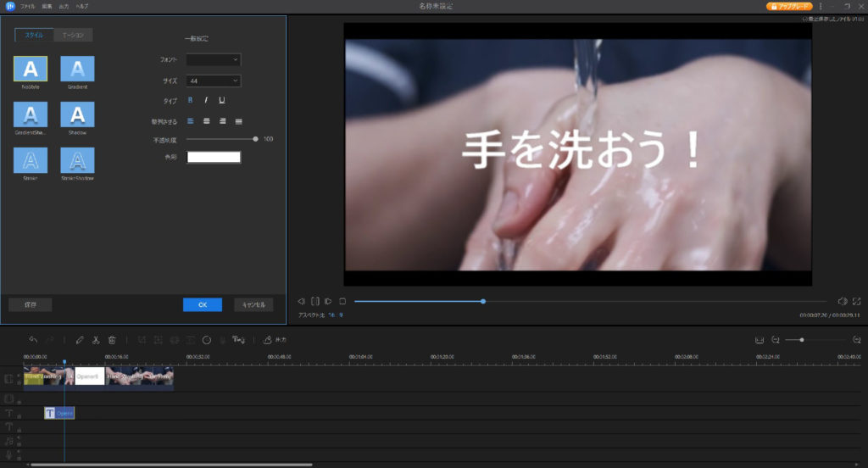Align text left
Image resolution: width=868 pixels, height=468 pixels.
[x=191, y=120]
